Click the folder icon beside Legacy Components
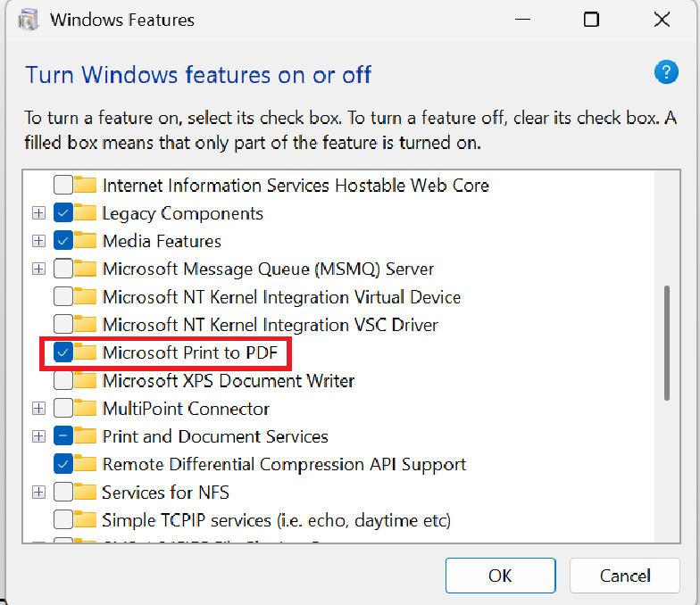This screenshot has width=700, height=605. [x=86, y=213]
